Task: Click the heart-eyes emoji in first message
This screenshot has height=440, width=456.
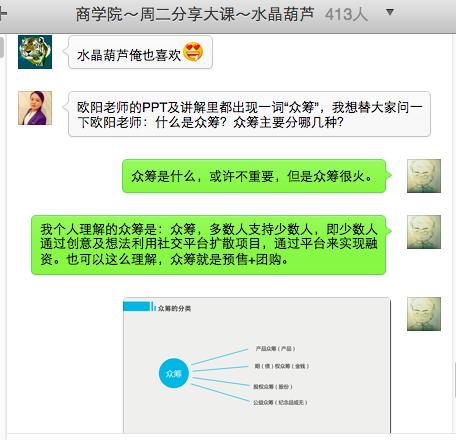Action: coord(193,52)
